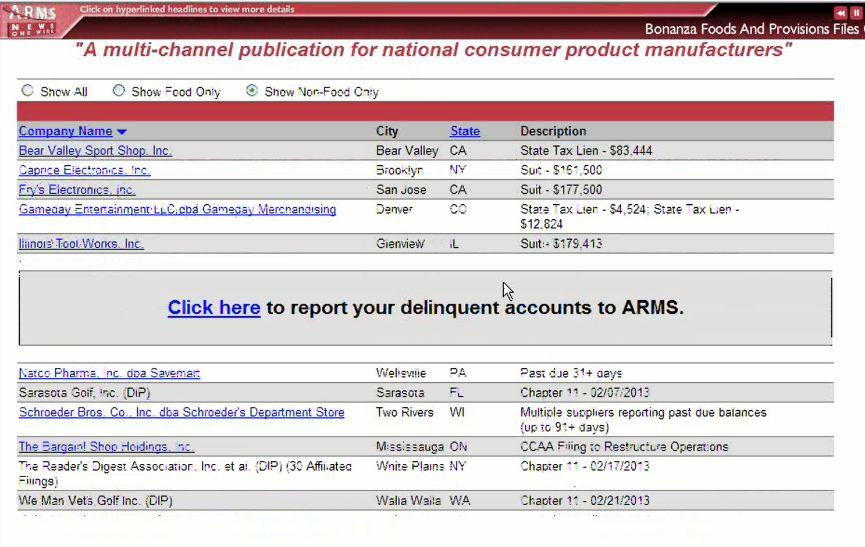Click the Company Name sort arrow

122,132
